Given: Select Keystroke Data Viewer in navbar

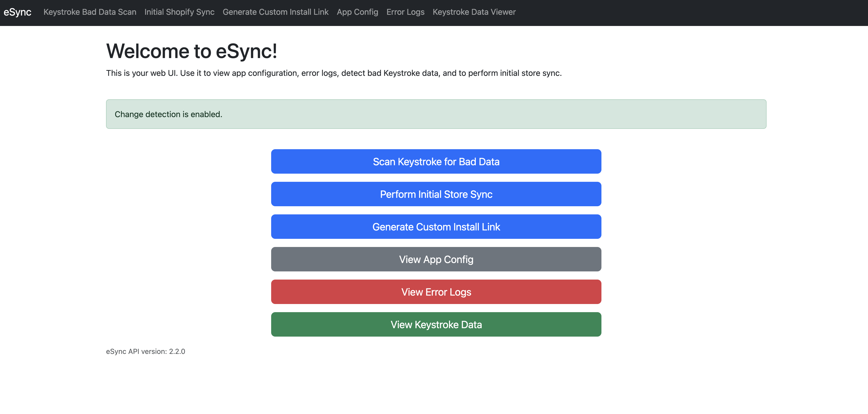Looking at the screenshot, I should [x=474, y=12].
